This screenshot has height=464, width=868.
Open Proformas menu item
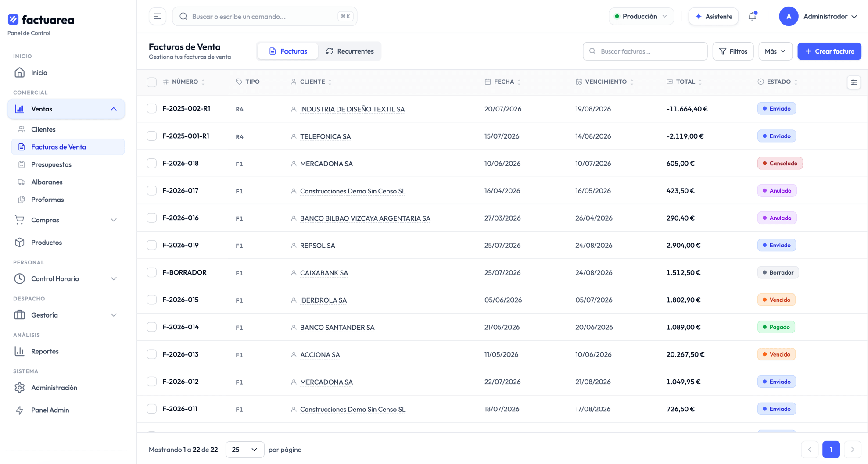(x=68, y=200)
